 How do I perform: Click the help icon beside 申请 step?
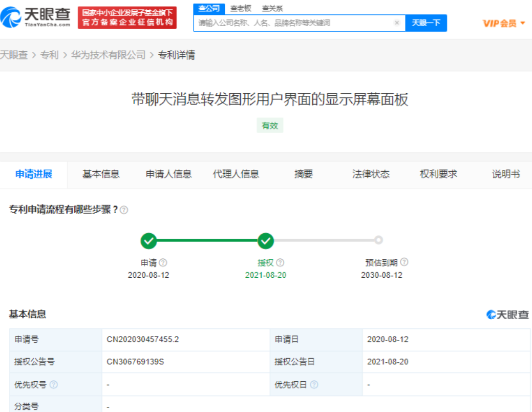click(x=163, y=262)
